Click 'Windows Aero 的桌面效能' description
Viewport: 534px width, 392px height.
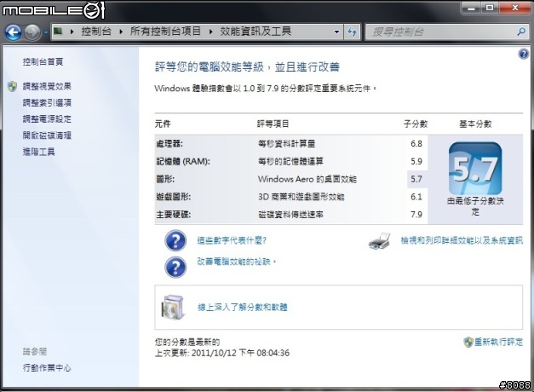tap(307, 179)
